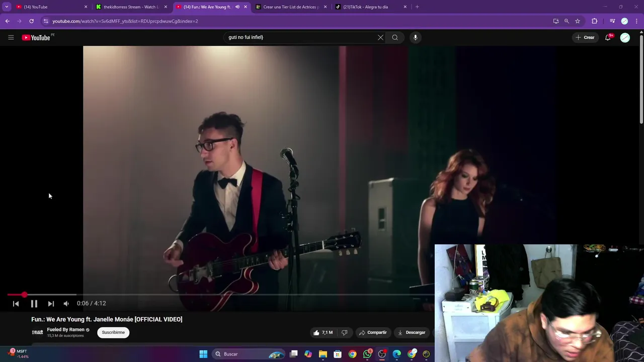This screenshot has height=362, width=644.
Task: Open the YouTube guide hamburger menu
Action: [11, 37]
